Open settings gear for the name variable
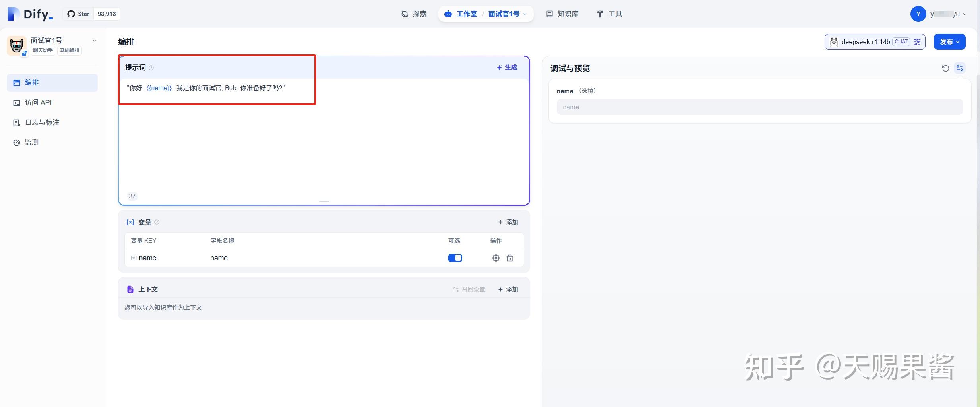Screen dimensions: 980x407 click(495, 258)
